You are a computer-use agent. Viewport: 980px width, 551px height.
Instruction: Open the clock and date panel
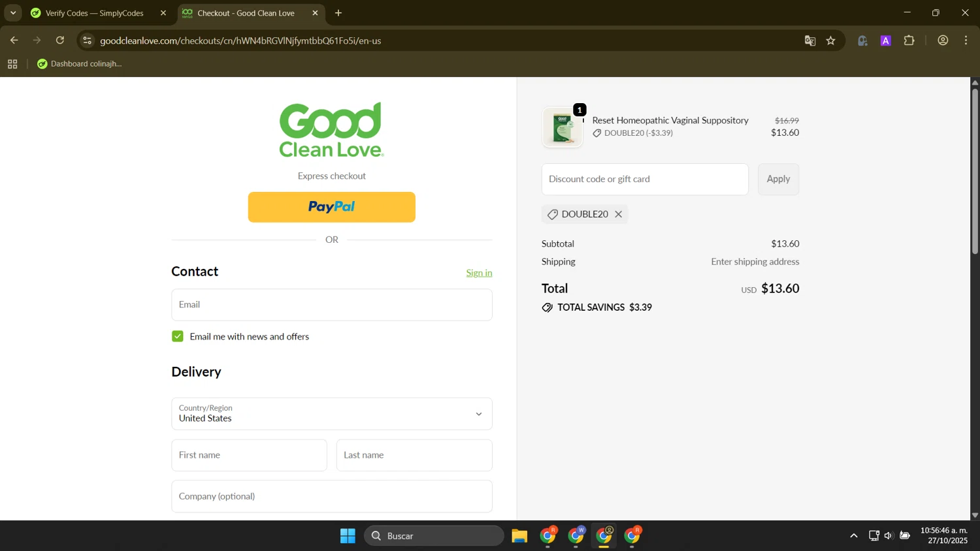(944, 536)
